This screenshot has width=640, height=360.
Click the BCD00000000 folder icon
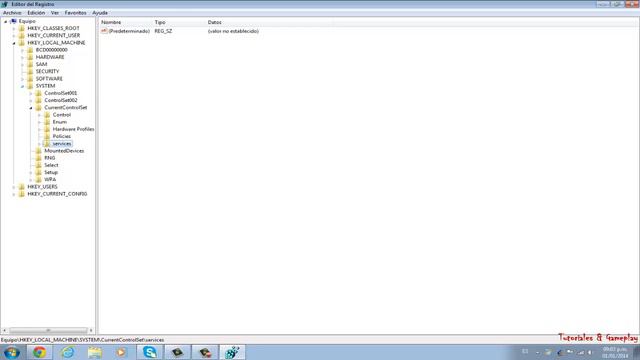click(30, 50)
